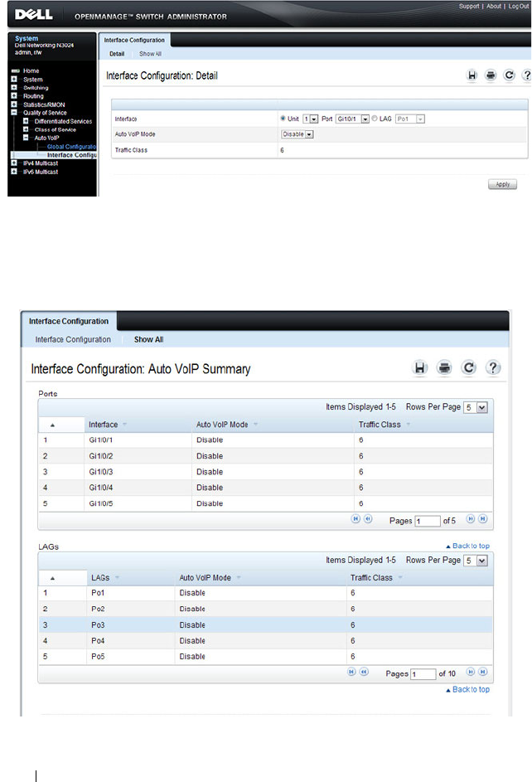Viewport: 532px width, 782px height.
Task: Click Dell logo in header
Action: click(34, 14)
